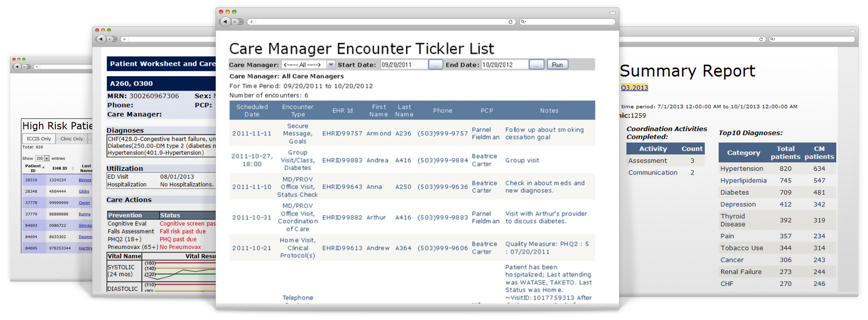Open Start Date picker ellipsis button
The height and width of the screenshot is (320, 868).
(435, 64)
